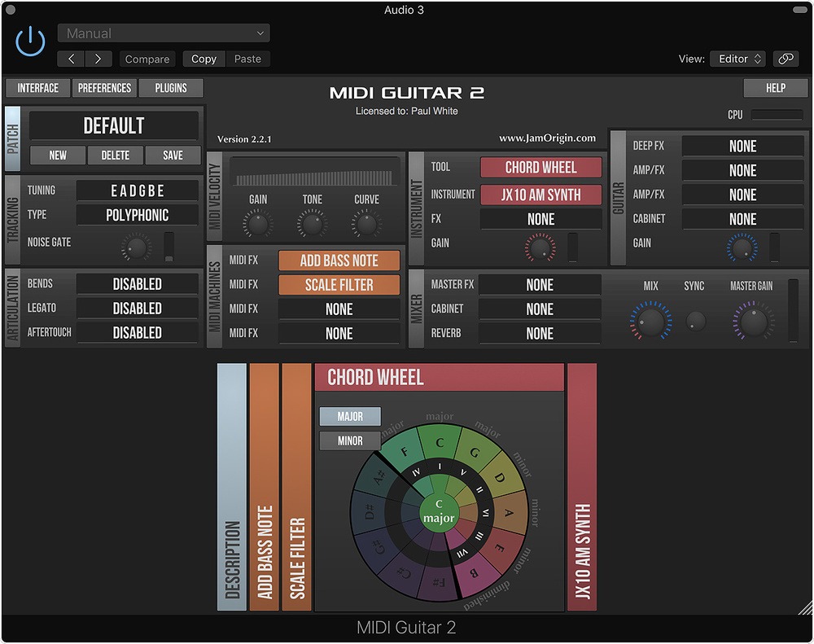
Task: Click the MIDI velocity Gain knob
Action: coord(257,225)
